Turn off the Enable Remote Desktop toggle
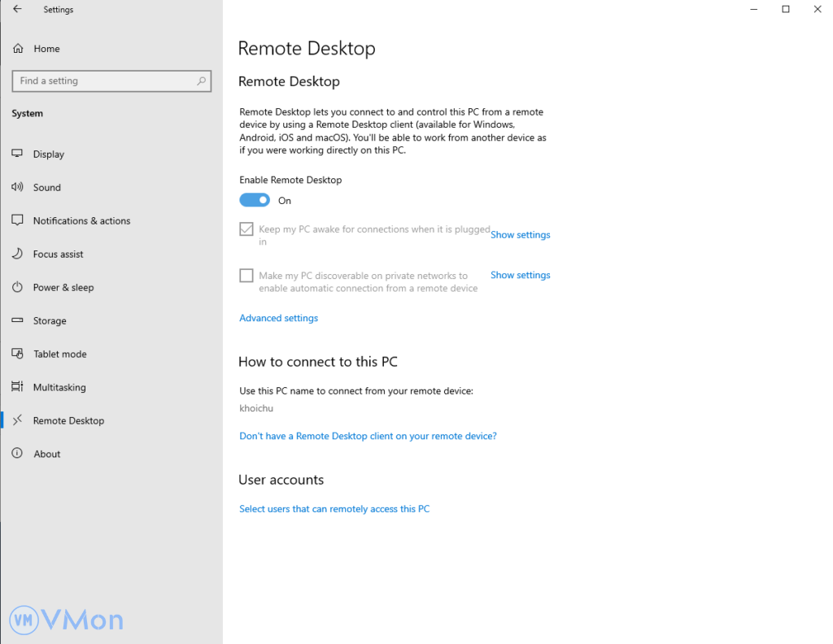 click(x=255, y=200)
